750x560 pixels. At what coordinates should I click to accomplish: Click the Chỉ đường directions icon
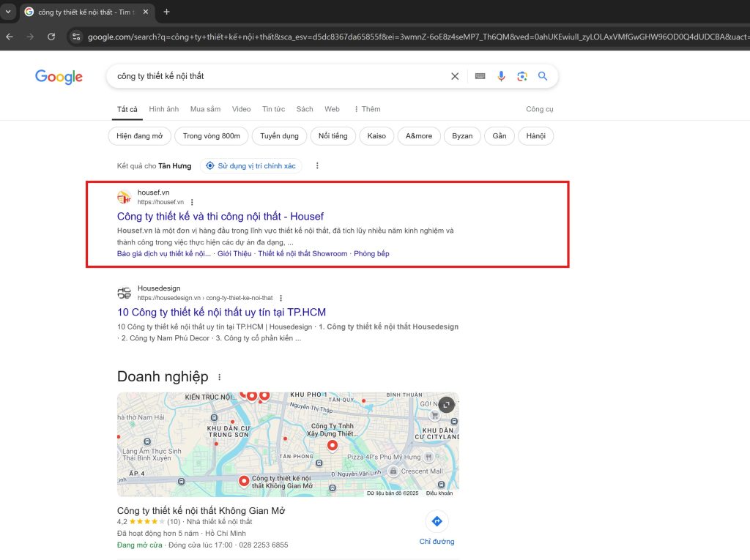pos(437,521)
